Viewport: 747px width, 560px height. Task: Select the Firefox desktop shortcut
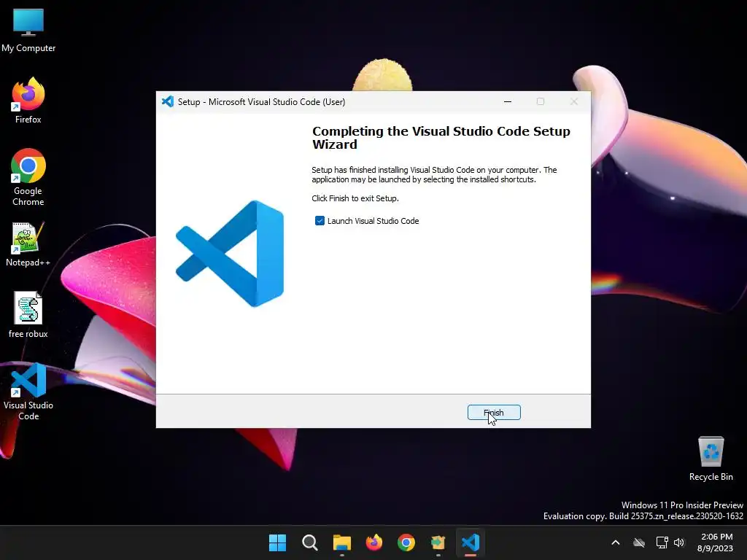click(x=28, y=101)
